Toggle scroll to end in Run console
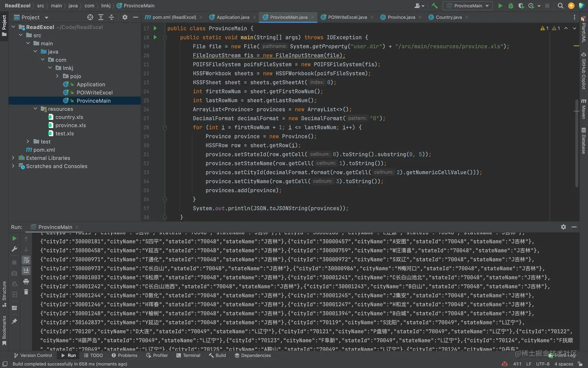Screen dimensions: 588x368 point(26,271)
